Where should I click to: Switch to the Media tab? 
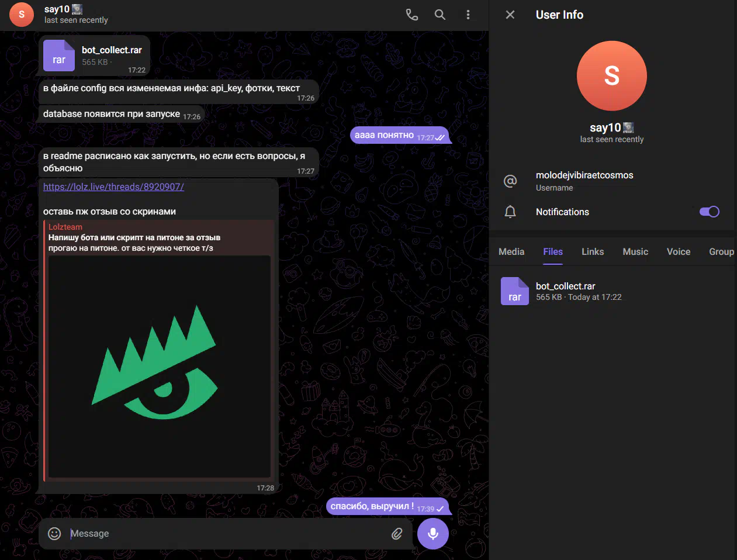coord(511,251)
